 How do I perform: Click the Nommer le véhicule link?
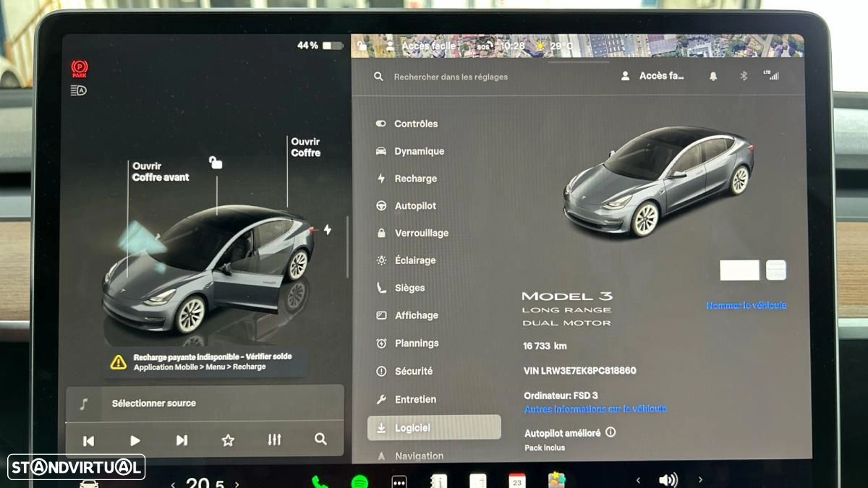point(746,305)
